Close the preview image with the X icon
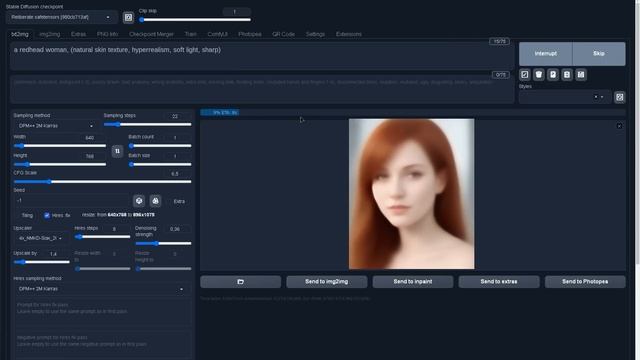The image size is (640, 360). click(x=619, y=126)
